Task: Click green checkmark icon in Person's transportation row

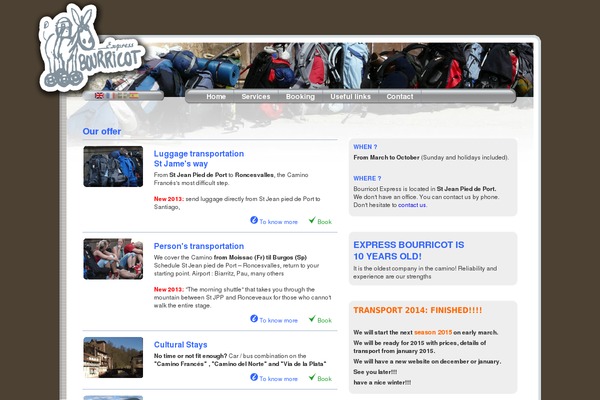Action: 312,318
